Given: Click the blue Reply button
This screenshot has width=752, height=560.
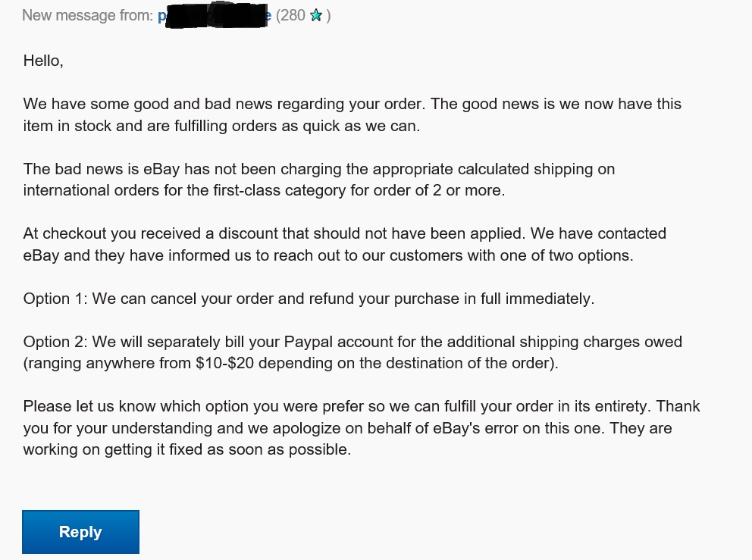Looking at the screenshot, I should click(80, 532).
